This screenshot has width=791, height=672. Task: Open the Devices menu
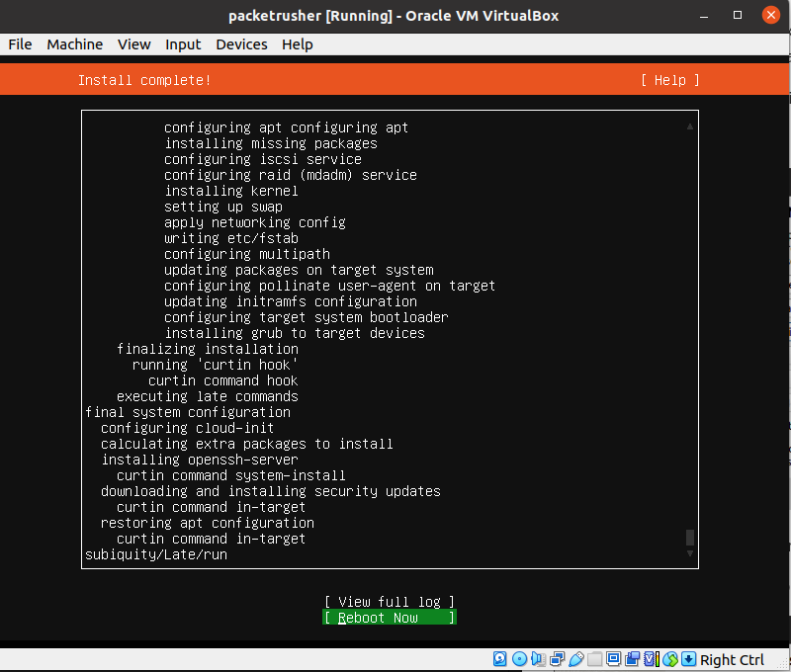point(242,43)
